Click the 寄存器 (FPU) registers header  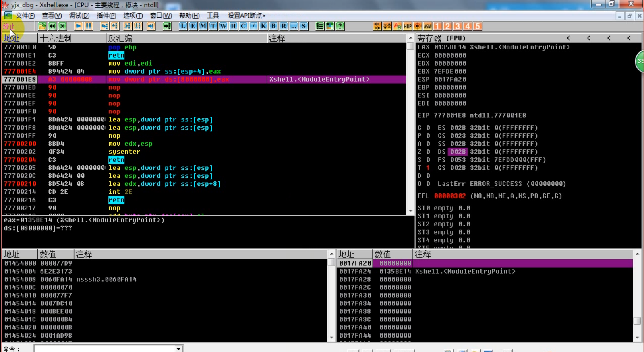[x=441, y=38]
